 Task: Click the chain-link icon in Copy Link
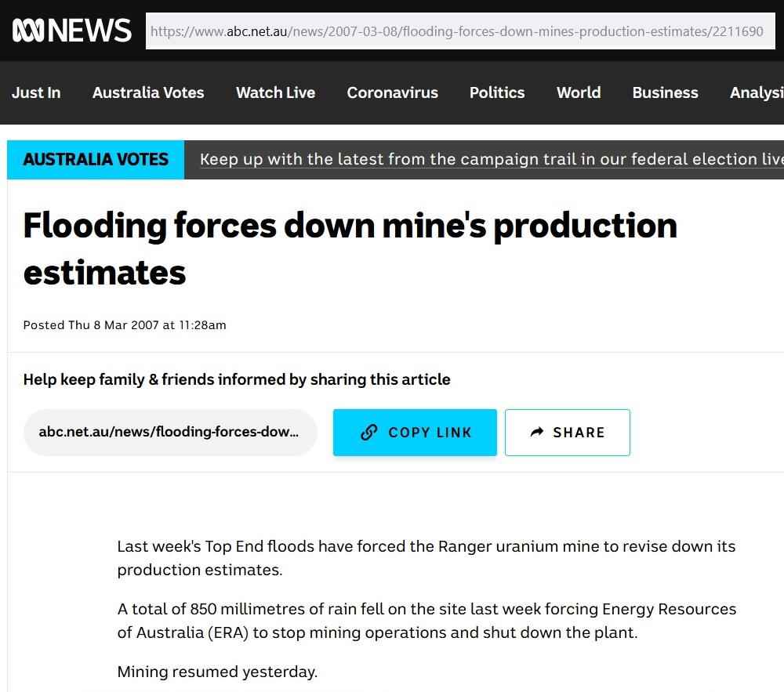point(369,432)
